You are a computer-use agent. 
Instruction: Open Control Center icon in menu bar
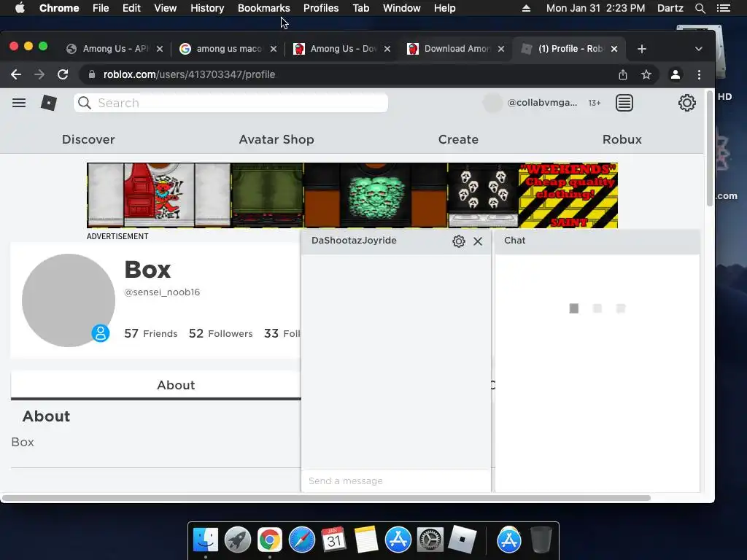pos(723,8)
